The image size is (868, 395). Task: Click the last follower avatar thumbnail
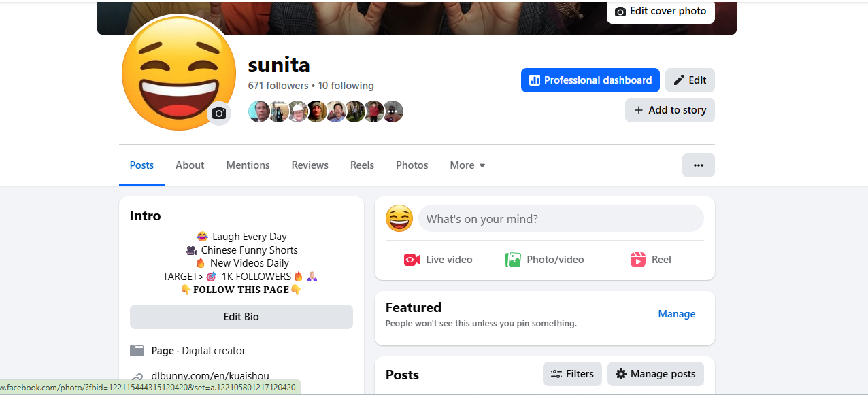click(x=393, y=111)
